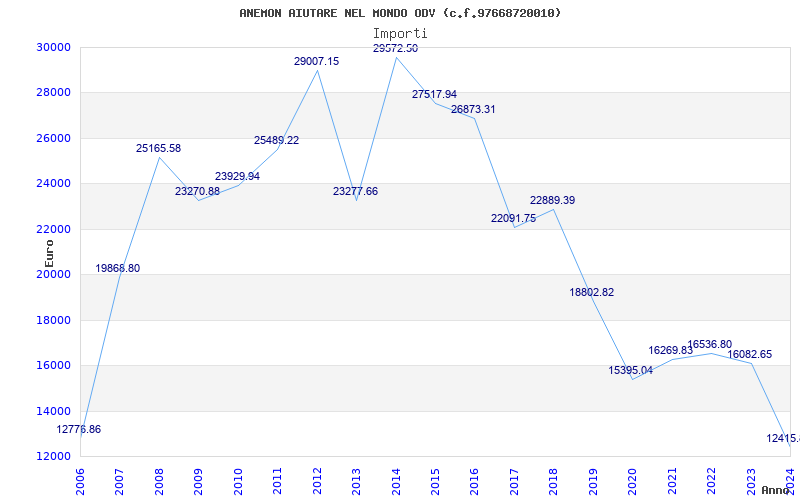Select the 22889.39 data label
Image resolution: width=800 pixels, height=500 pixels.
(x=553, y=201)
